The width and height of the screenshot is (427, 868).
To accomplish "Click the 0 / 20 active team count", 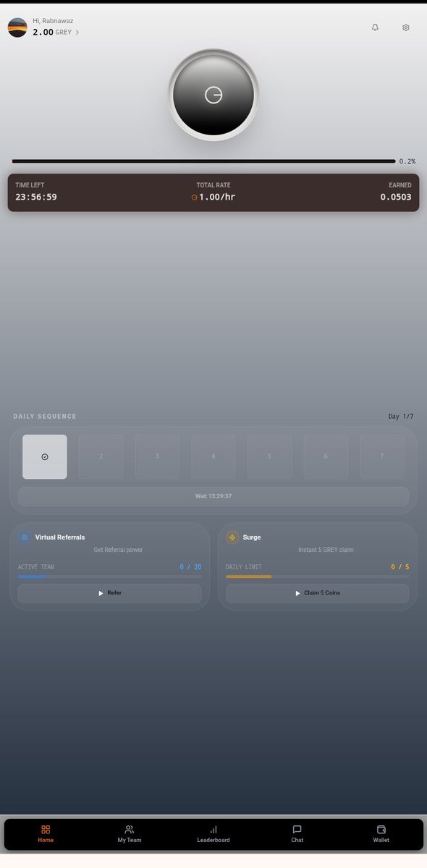I will (191, 567).
